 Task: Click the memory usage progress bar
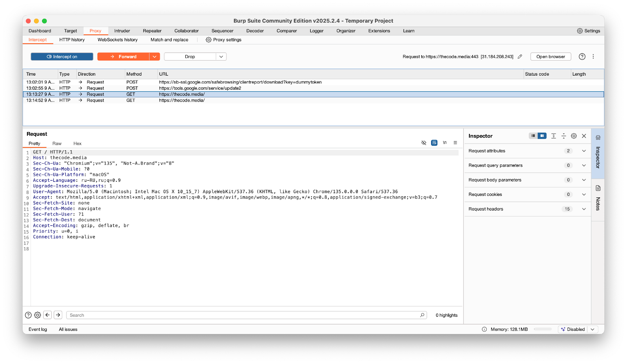(543, 330)
